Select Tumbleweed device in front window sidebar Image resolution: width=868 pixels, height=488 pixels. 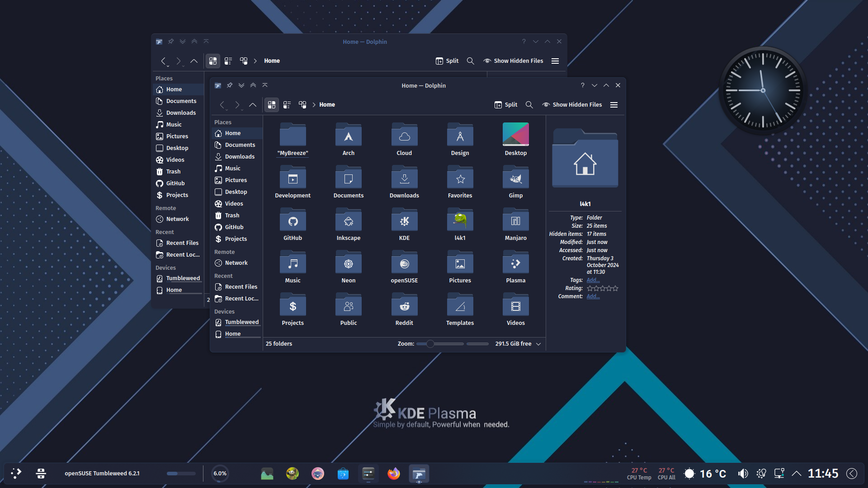(236, 323)
